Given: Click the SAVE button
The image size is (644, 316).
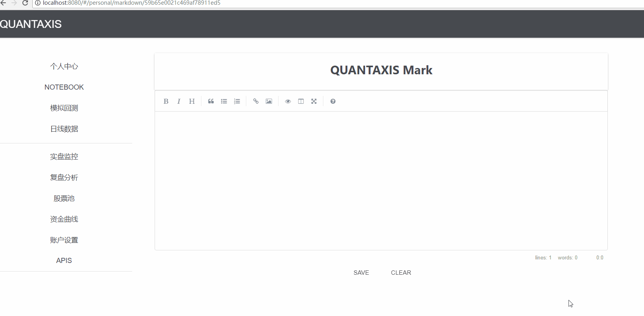Looking at the screenshot, I should (x=361, y=273).
